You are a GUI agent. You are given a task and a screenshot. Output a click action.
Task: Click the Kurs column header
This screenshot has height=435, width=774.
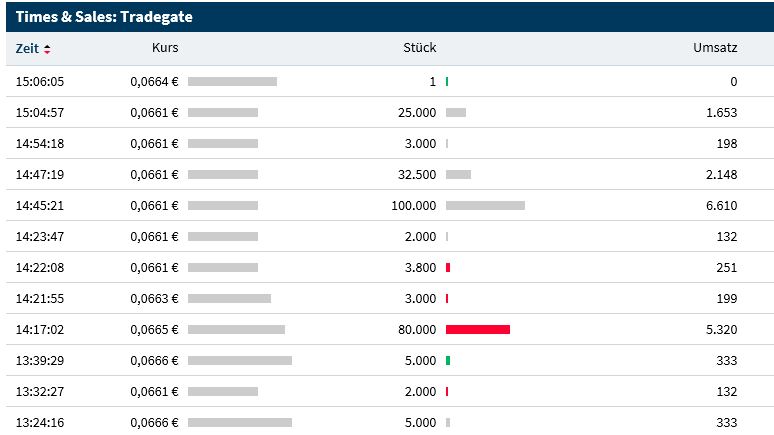tap(165, 48)
